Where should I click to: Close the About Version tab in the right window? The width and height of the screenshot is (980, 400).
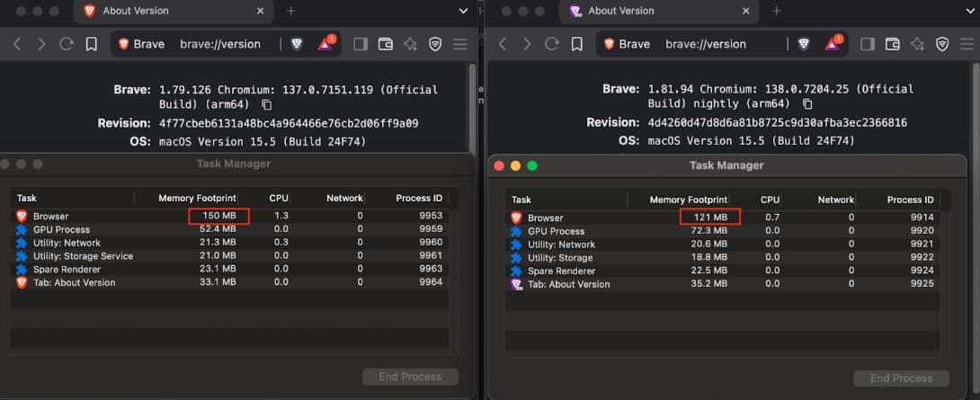click(745, 11)
